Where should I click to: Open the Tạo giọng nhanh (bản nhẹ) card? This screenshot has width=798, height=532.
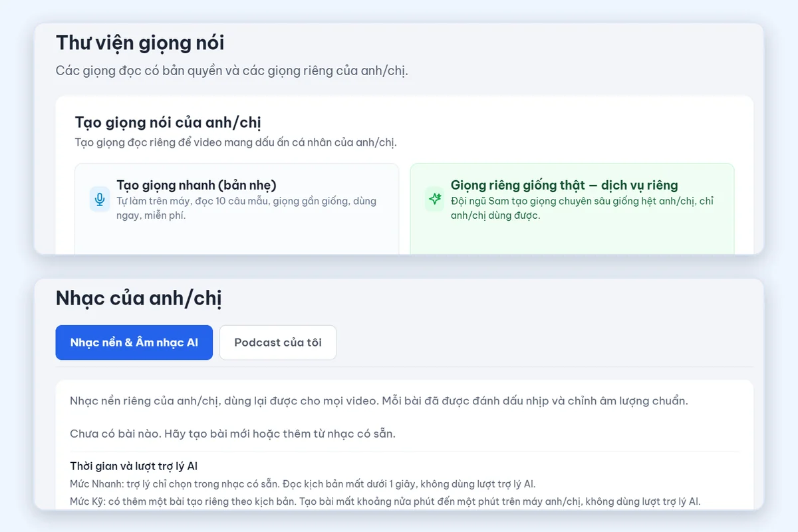tap(237, 209)
